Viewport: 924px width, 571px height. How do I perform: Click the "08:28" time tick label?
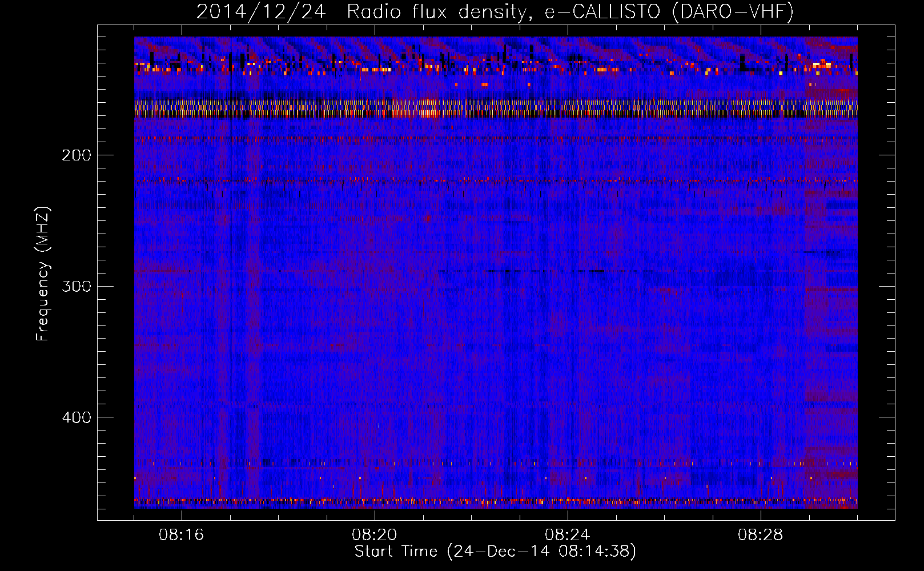(x=760, y=535)
